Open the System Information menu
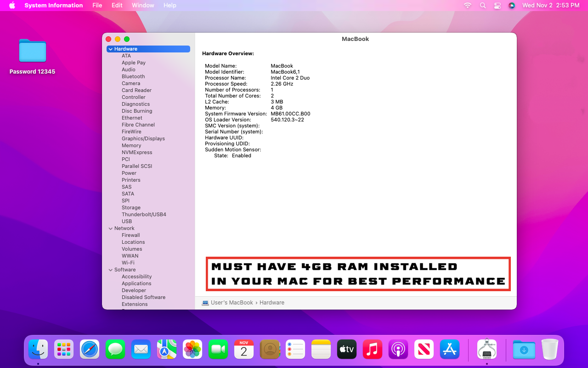 tap(54, 6)
